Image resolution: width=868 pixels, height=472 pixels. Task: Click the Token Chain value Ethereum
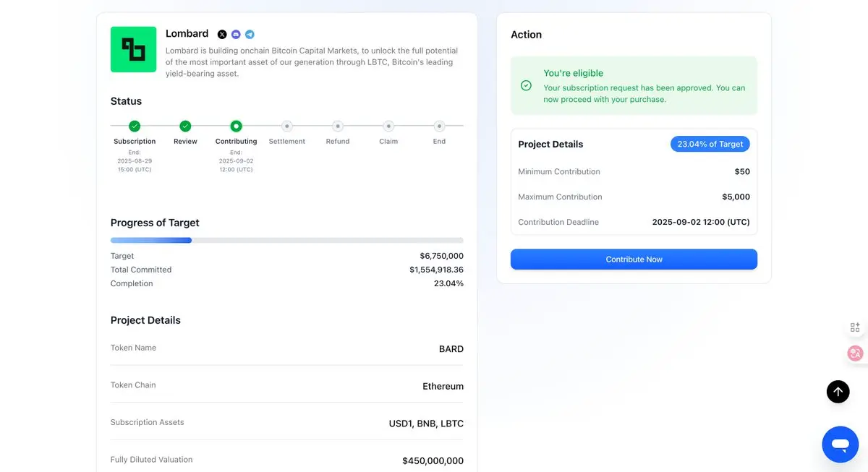pyautogui.click(x=443, y=387)
